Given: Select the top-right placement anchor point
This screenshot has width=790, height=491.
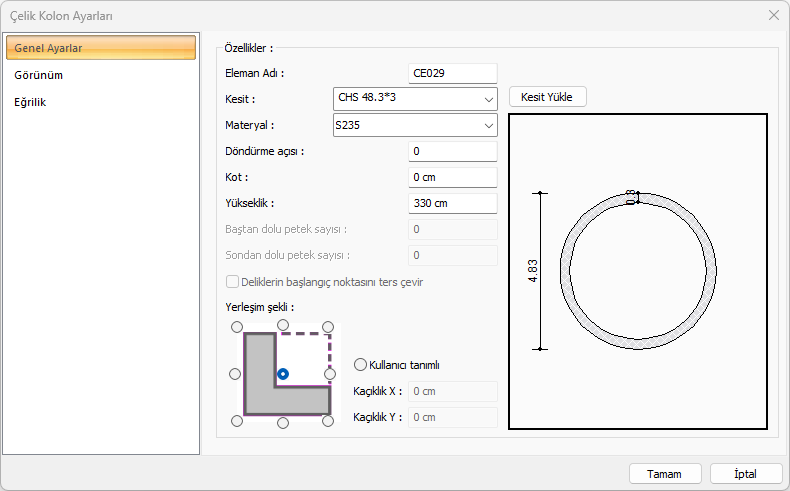Looking at the screenshot, I should [329, 326].
